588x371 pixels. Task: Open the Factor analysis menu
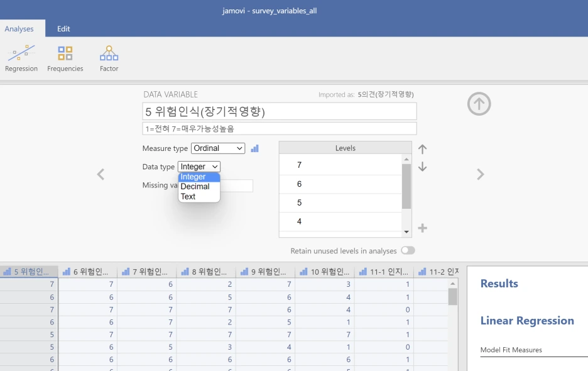click(x=108, y=57)
